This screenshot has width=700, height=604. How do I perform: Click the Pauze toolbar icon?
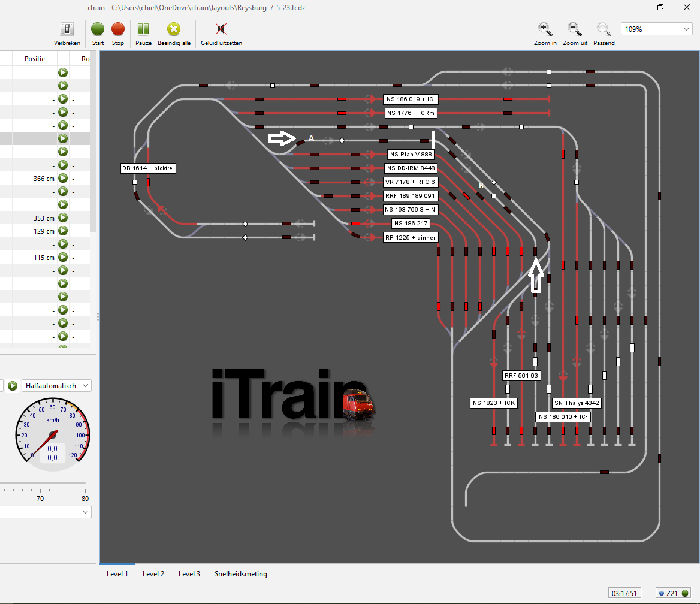[x=143, y=29]
